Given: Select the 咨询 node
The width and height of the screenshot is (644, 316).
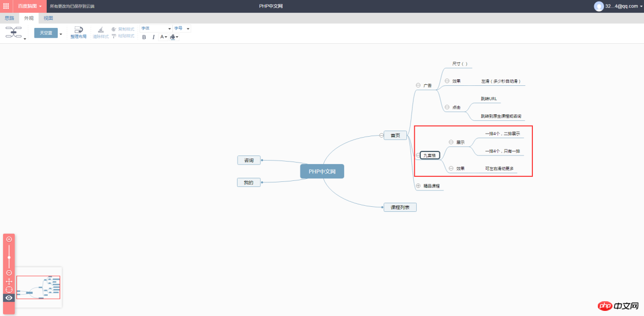Looking at the screenshot, I should pos(249,160).
